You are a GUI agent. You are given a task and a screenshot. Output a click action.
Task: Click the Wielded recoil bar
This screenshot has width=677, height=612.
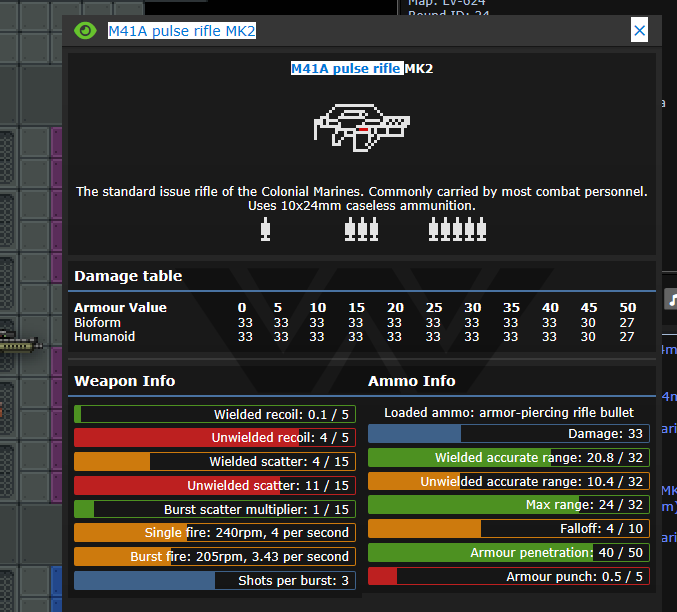(x=214, y=414)
